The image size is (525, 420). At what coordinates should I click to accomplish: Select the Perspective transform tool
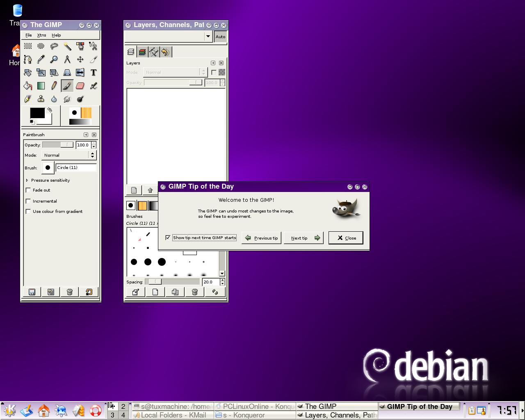tap(67, 73)
